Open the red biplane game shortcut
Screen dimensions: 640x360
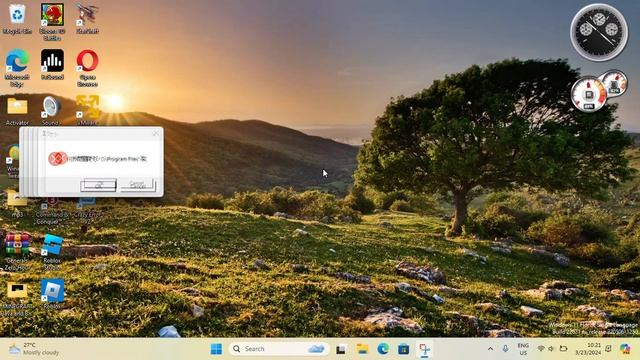(x=87, y=18)
